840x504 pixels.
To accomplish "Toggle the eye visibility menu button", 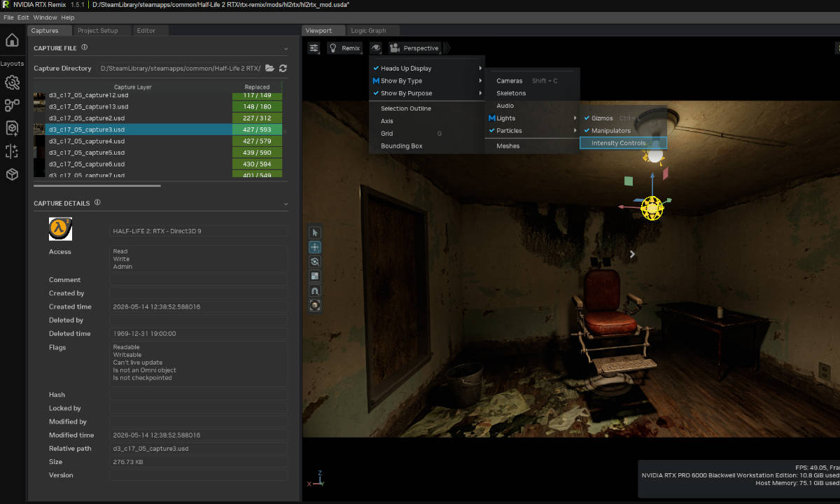I will [x=376, y=48].
